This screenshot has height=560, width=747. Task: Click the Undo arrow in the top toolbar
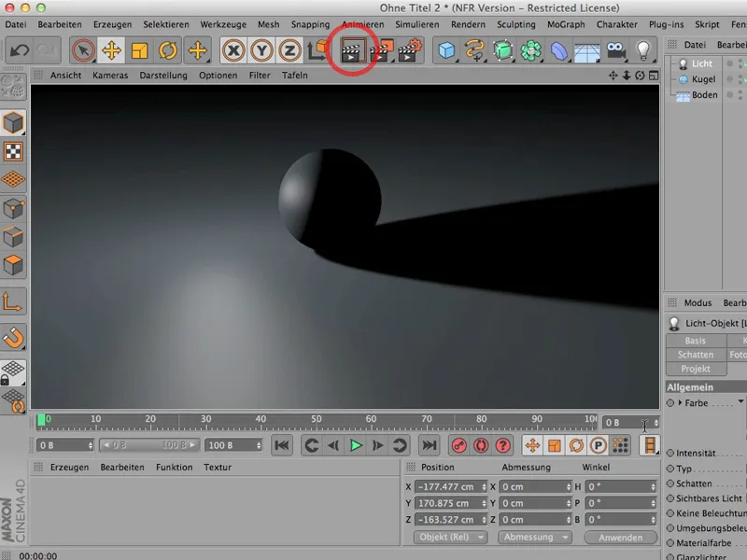[x=19, y=50]
